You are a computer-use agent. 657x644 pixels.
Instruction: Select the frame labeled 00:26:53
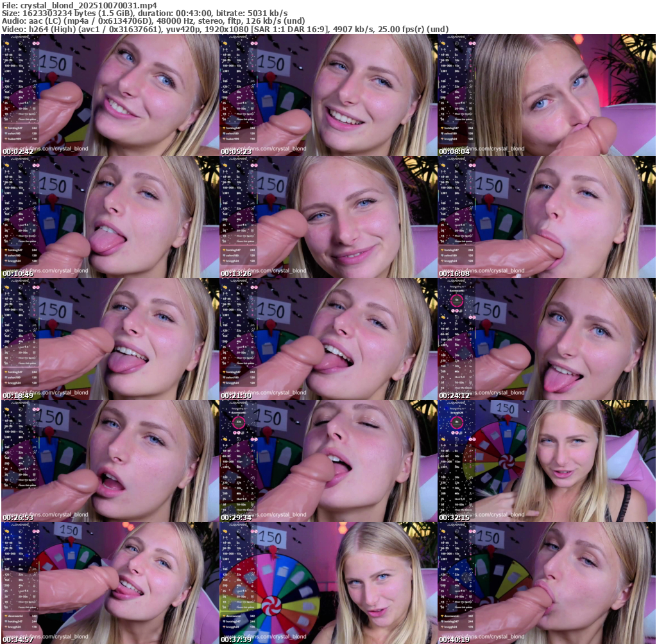click(110, 461)
